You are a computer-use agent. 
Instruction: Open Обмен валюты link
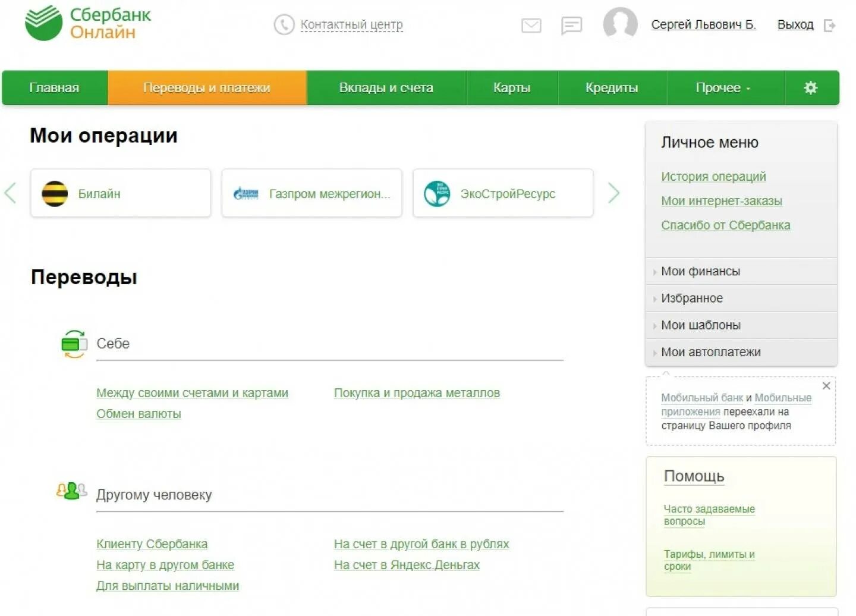tap(139, 414)
